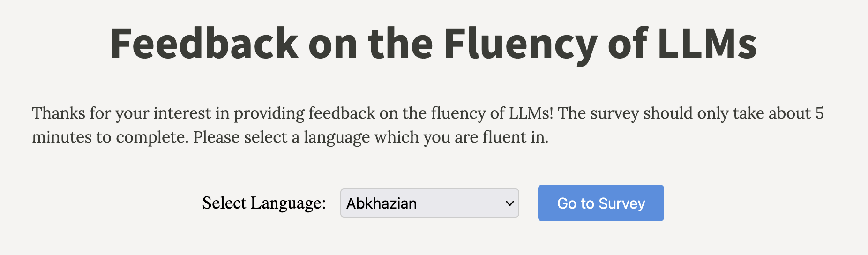Click "LLMs!" in the intro paragraph

531,113
